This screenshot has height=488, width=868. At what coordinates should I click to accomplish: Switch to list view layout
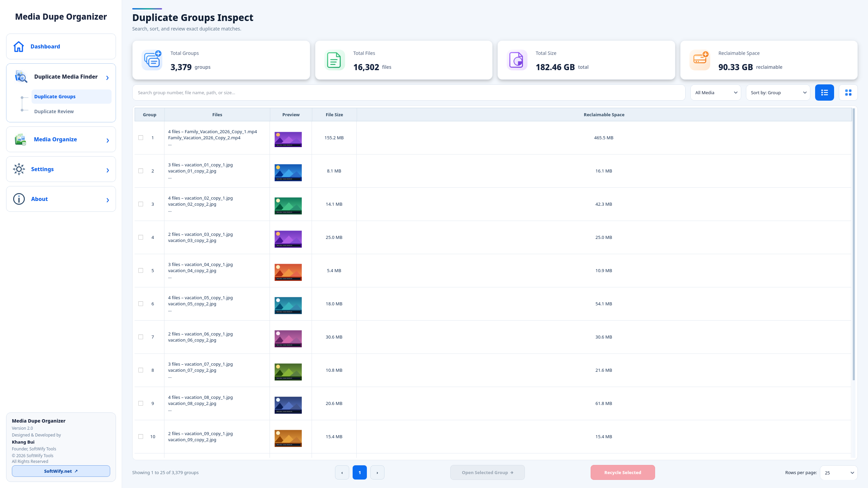pos(824,93)
